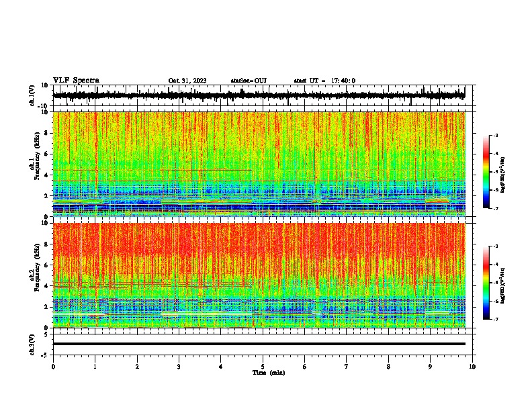Click the ch.2 spectrogram panel
The height and width of the screenshot is (411, 532).
pos(259,275)
